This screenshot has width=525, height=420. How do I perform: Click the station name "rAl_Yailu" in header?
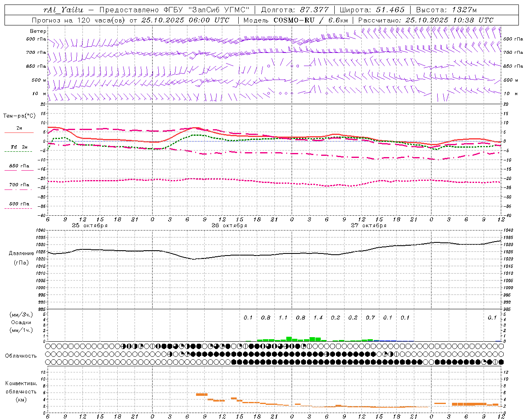(63, 10)
